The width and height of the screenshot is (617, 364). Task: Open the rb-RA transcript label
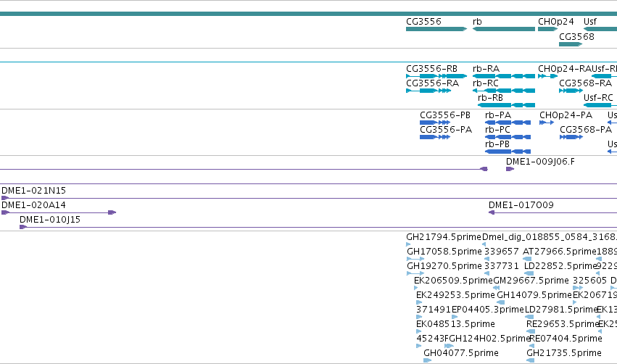(486, 68)
